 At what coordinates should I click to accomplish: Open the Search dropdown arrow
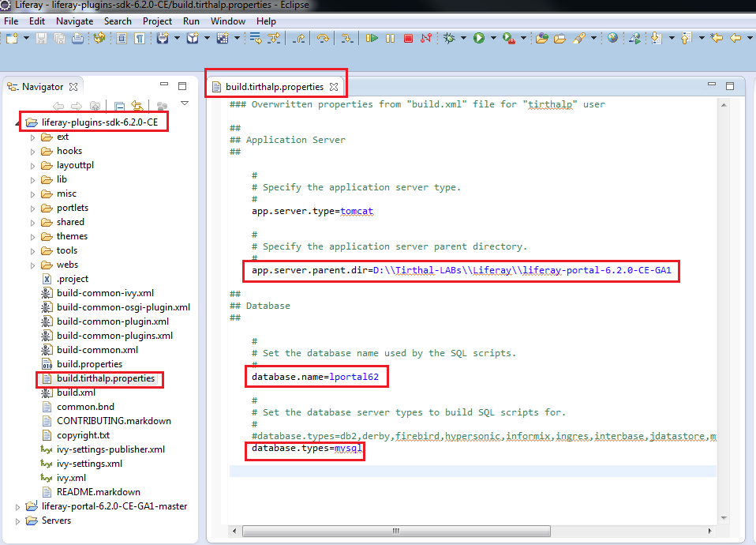click(593, 38)
